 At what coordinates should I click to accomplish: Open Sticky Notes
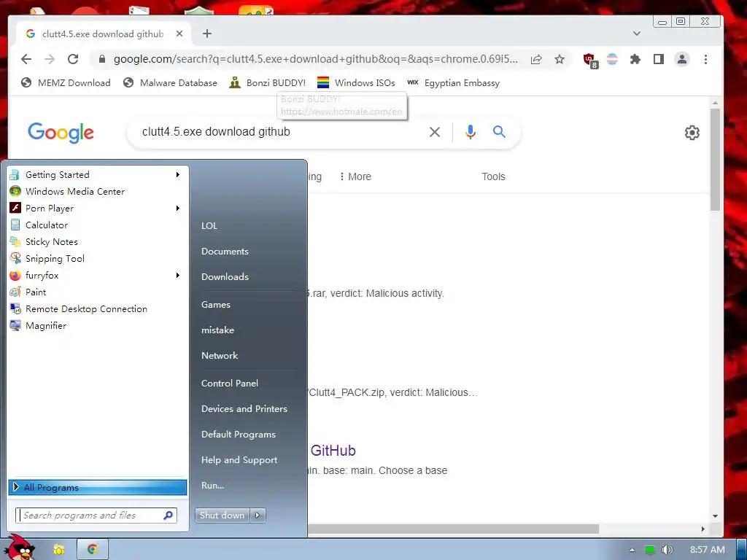click(97, 242)
